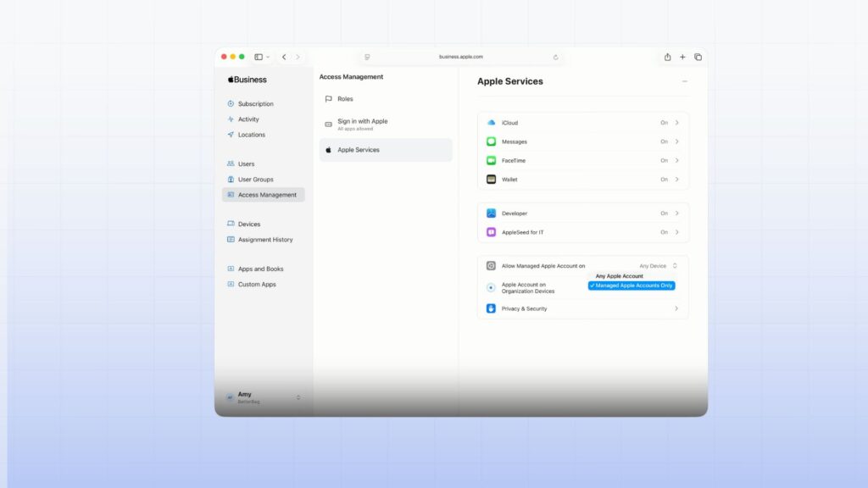Click the Developer app icon

[491, 213]
